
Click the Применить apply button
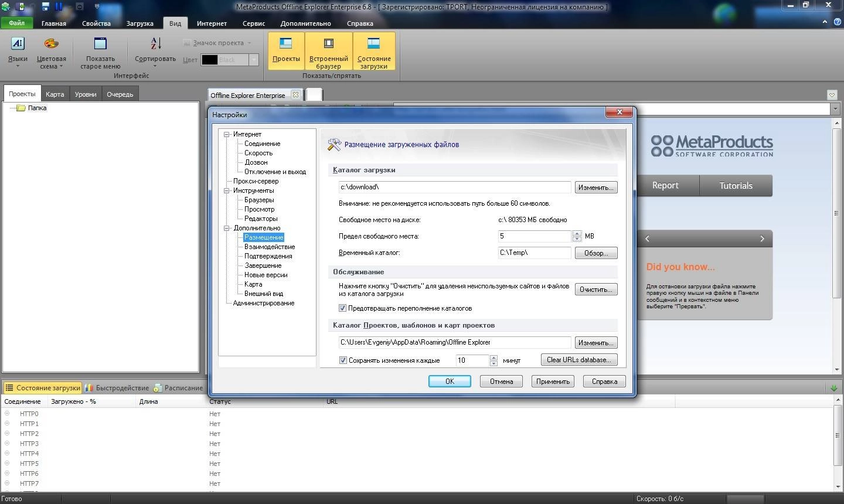point(553,382)
